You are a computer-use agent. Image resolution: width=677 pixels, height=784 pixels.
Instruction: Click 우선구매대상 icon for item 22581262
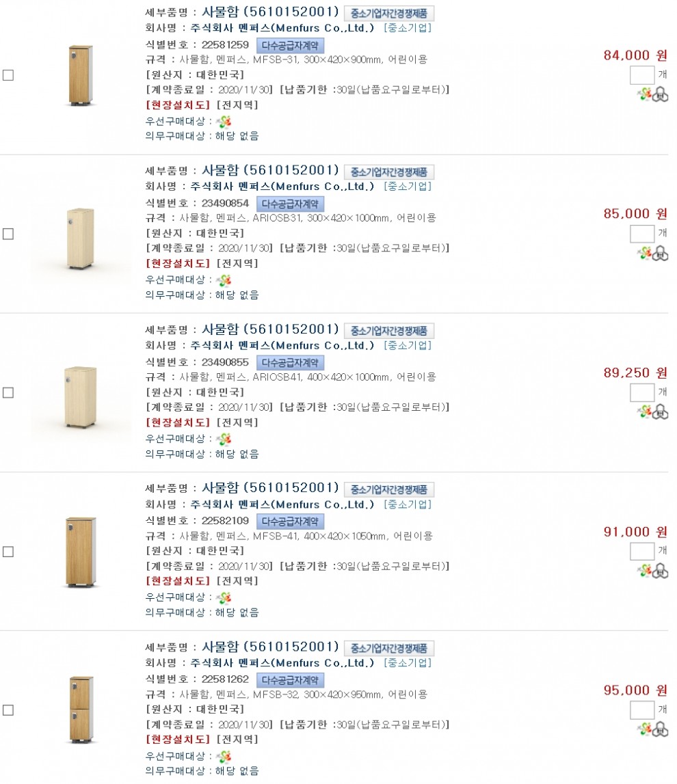point(224,756)
